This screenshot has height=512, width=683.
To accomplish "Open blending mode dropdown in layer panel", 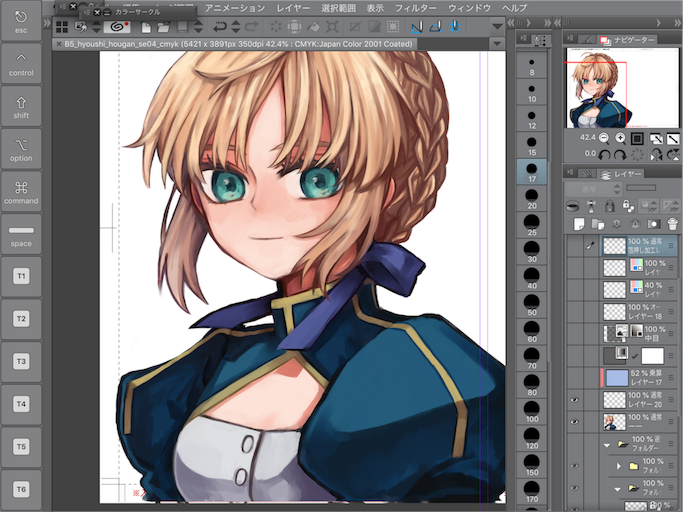I will coord(593,189).
